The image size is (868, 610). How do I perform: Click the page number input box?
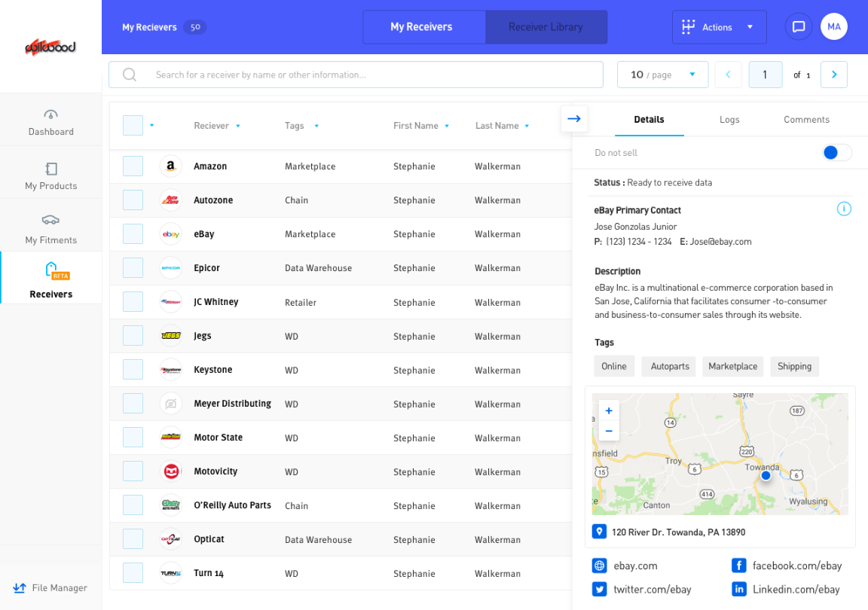click(765, 75)
